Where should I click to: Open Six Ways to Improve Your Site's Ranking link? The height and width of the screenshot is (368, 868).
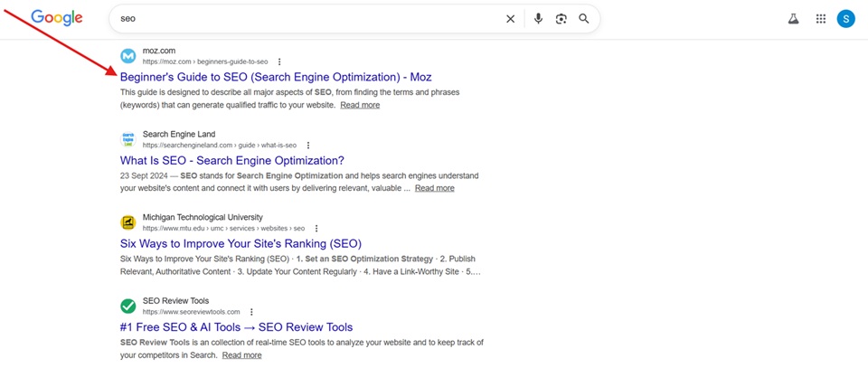point(241,243)
